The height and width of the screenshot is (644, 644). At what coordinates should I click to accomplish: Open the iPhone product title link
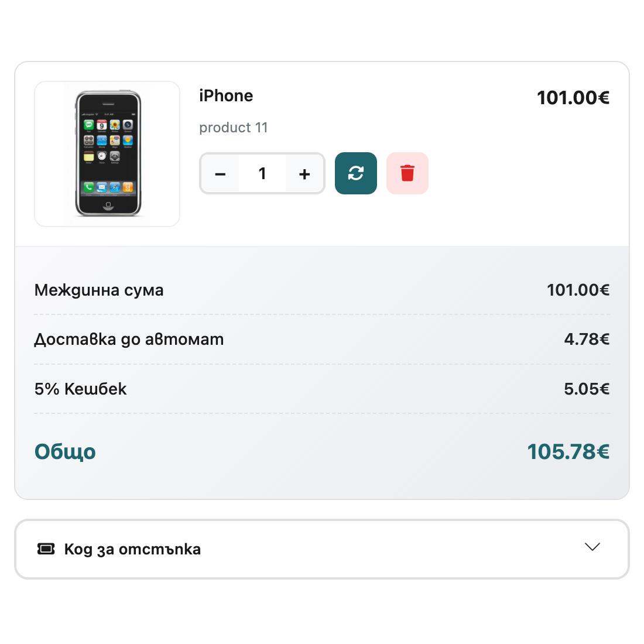[x=226, y=95]
